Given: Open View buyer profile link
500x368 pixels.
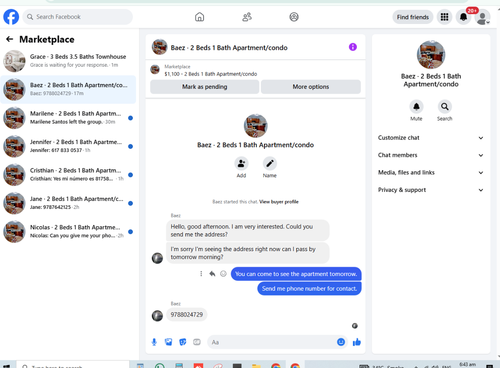Looking at the screenshot, I should 279,202.
